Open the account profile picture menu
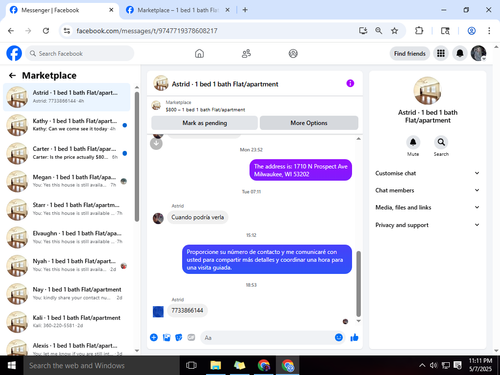The image size is (500, 375). 479,53
